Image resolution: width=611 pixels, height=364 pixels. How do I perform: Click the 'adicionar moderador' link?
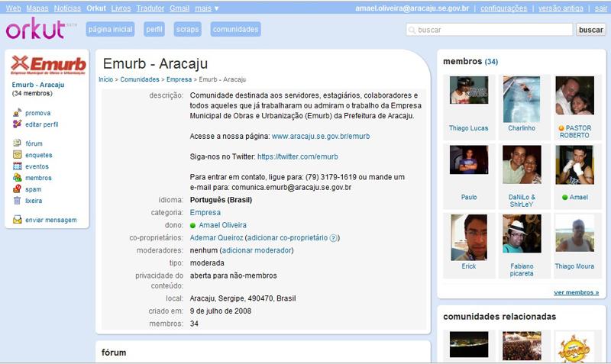point(257,250)
